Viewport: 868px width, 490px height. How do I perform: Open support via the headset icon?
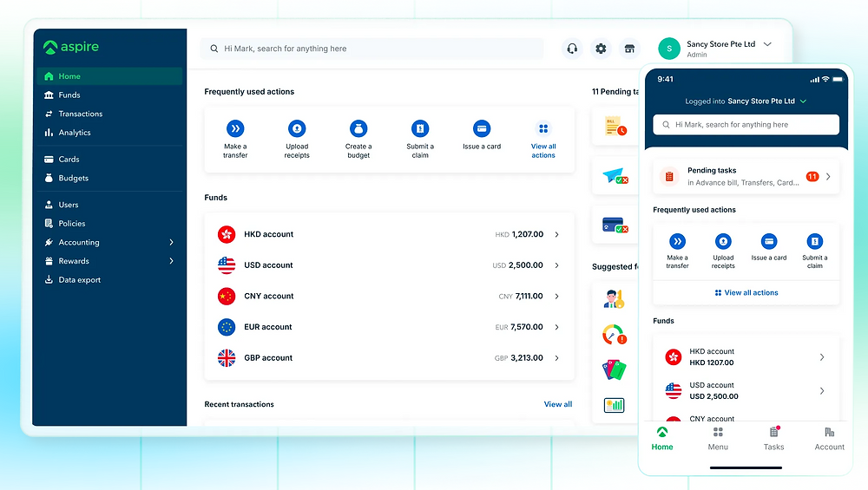[x=572, y=49]
